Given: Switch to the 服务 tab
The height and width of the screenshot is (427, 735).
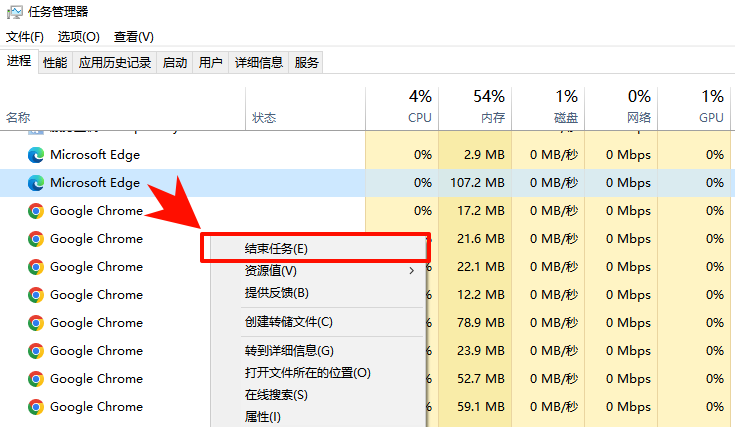Looking at the screenshot, I should [x=307, y=62].
